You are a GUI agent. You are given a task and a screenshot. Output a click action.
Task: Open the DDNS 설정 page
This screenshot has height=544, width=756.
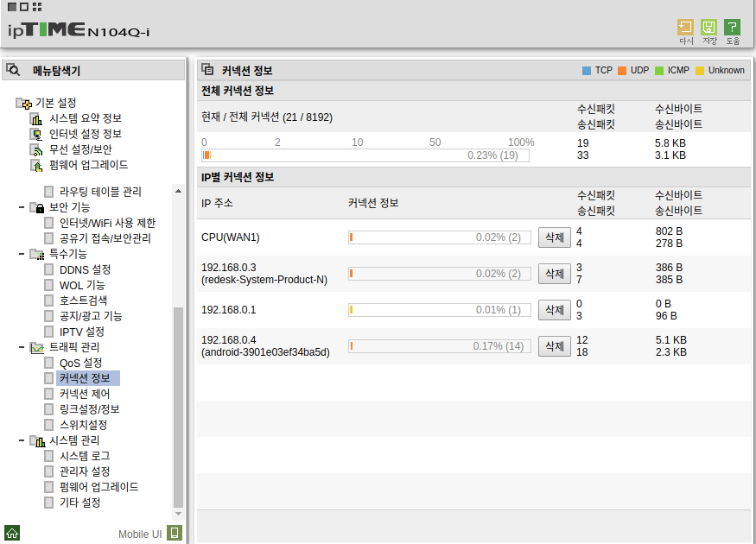[85, 269]
